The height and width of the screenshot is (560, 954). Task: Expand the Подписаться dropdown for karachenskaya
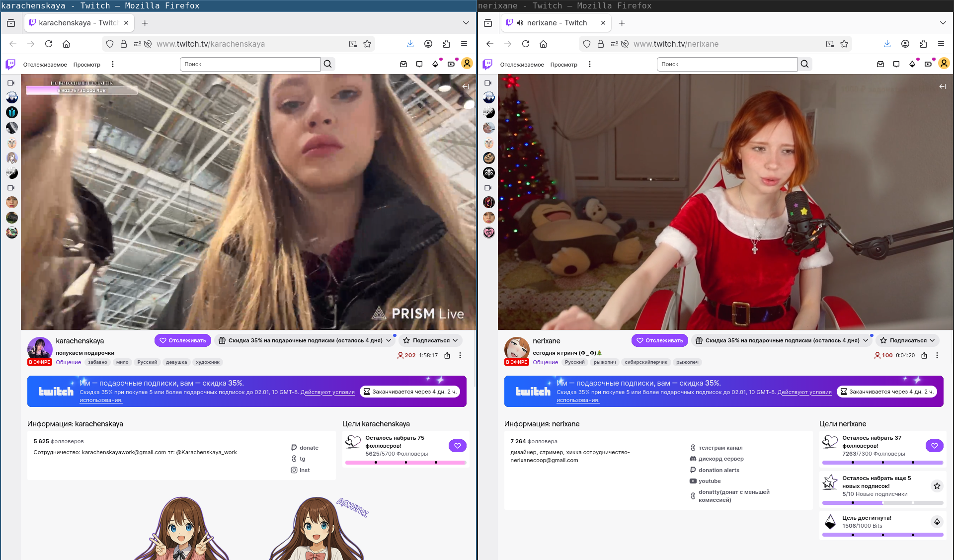[431, 340]
